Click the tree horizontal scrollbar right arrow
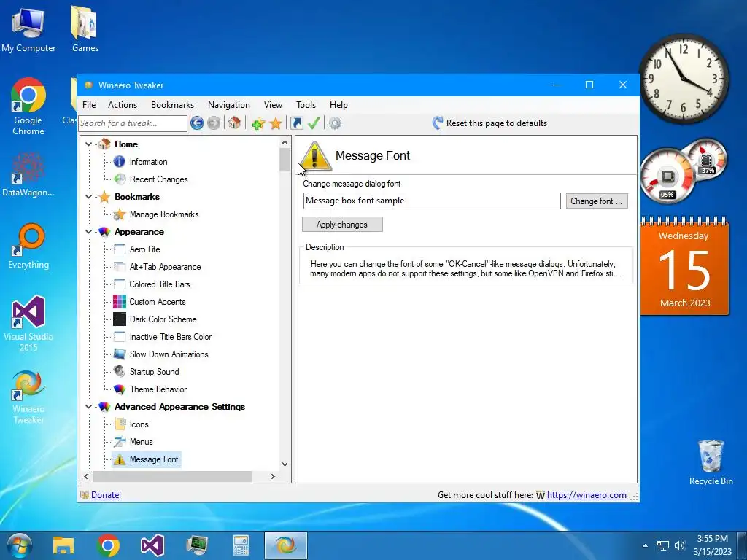 click(x=273, y=476)
